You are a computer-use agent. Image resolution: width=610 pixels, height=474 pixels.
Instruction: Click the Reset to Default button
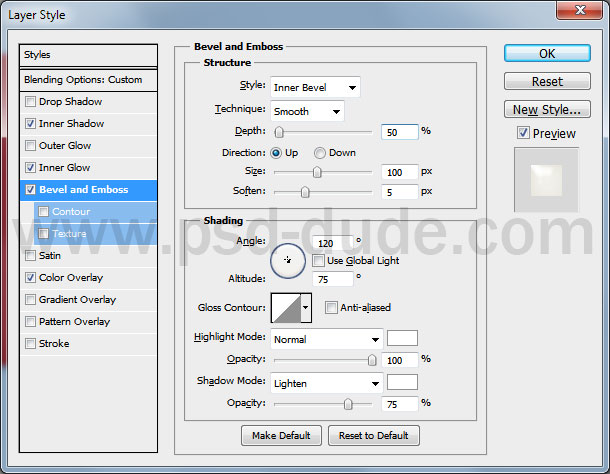click(374, 435)
